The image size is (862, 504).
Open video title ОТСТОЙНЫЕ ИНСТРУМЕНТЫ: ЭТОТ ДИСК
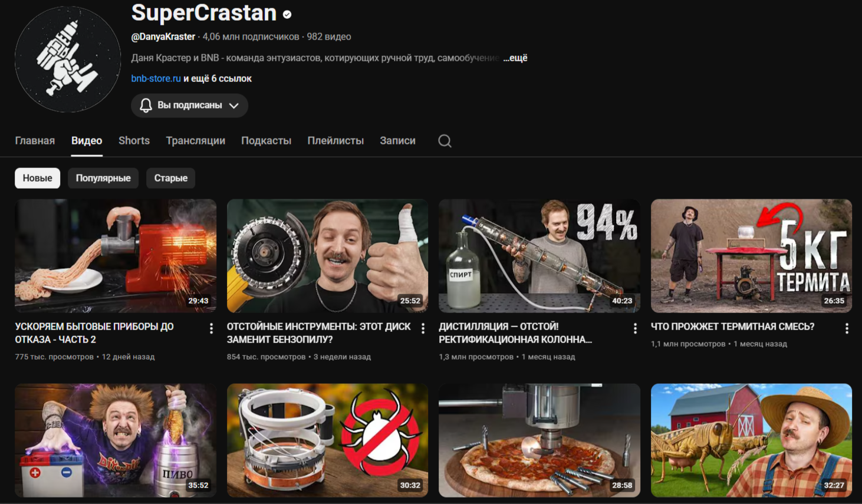click(319, 333)
